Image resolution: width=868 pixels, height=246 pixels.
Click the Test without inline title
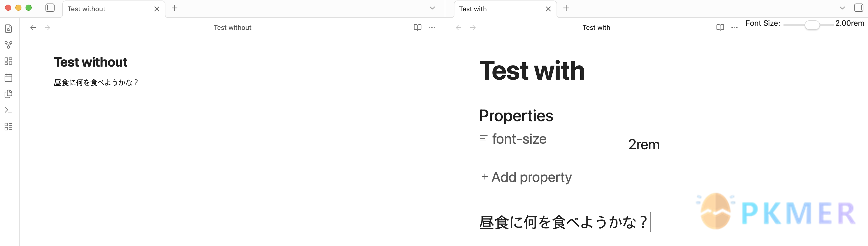click(x=91, y=62)
